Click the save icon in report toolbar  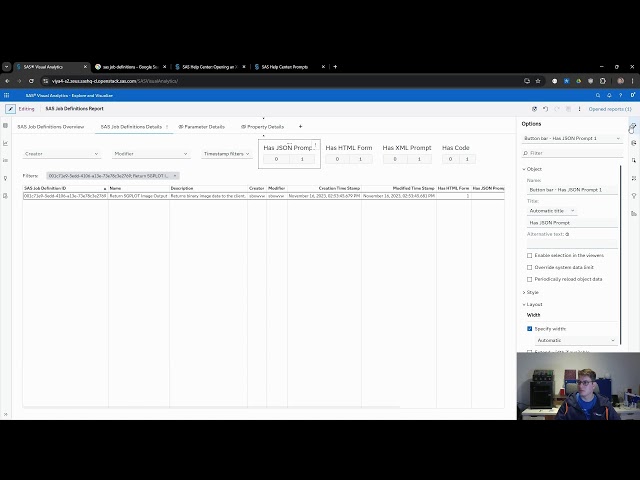point(568,109)
